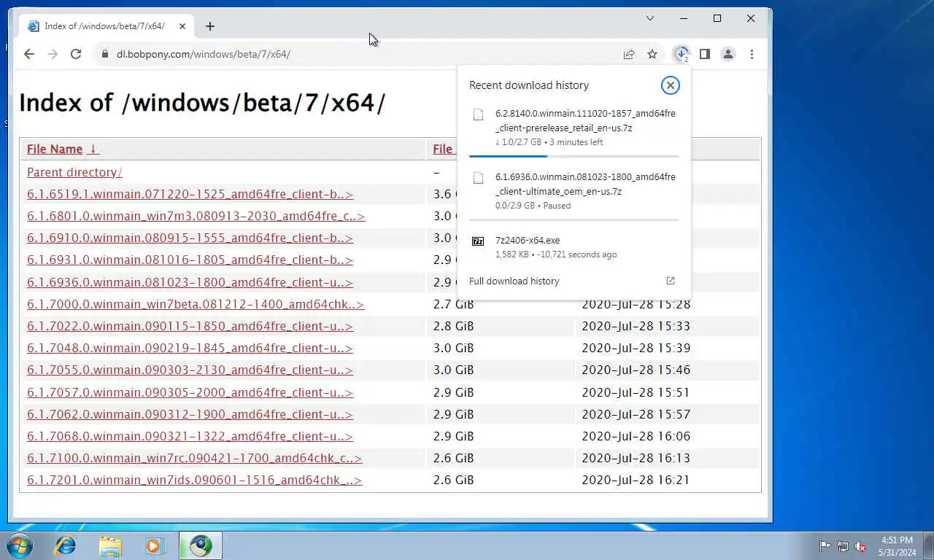Close the Recent download history popup
Viewport: 934px width, 560px height.
point(670,85)
